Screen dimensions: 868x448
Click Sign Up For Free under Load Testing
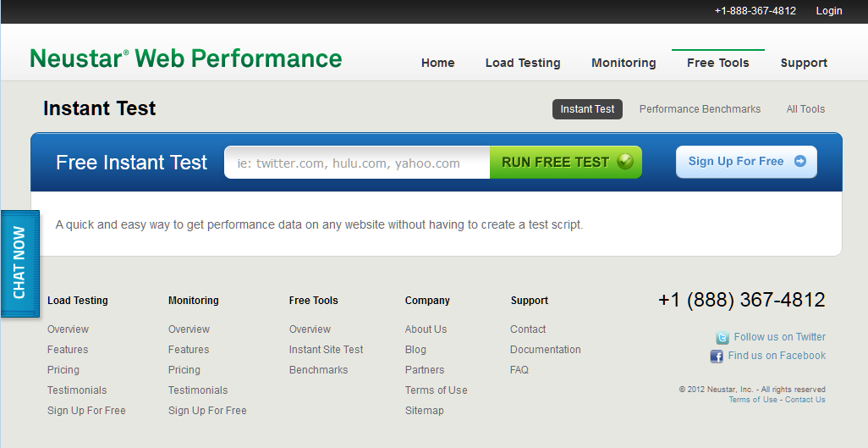[86, 411]
